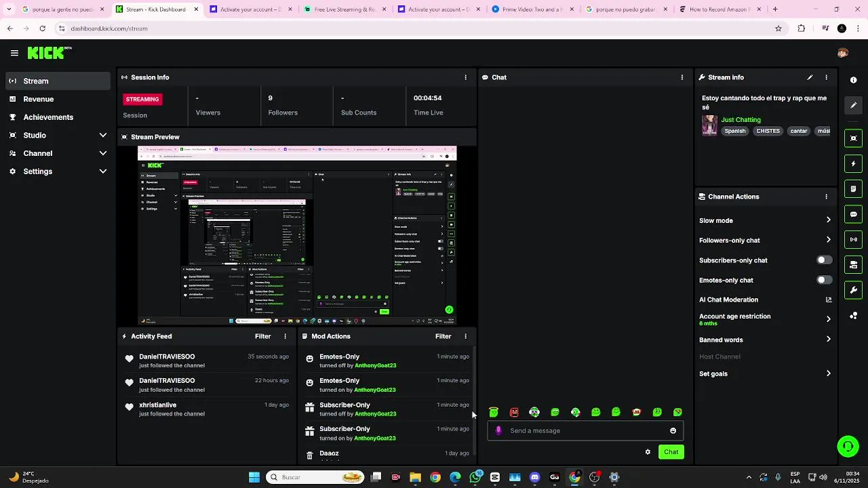Open Mod Actions three-dot menu
The height and width of the screenshot is (488, 868).
pyautogui.click(x=465, y=336)
